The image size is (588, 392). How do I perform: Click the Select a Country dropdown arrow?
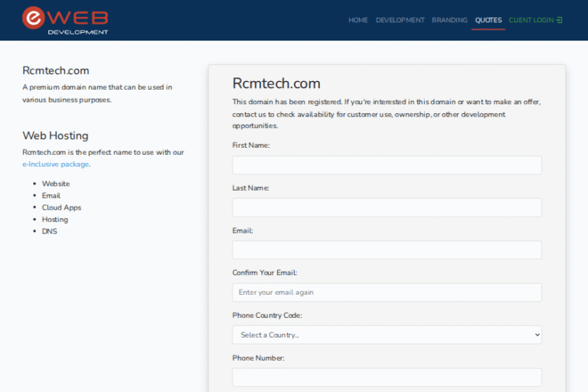coord(536,335)
